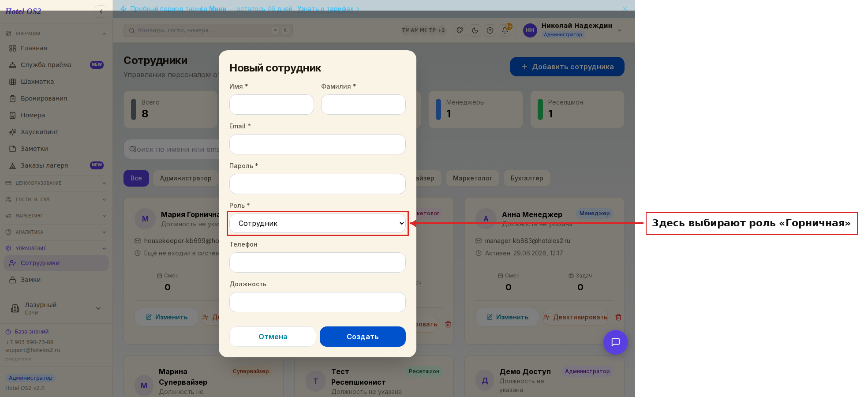The width and height of the screenshot is (868, 397).
Task: Click the Имя input field
Action: pos(272,105)
